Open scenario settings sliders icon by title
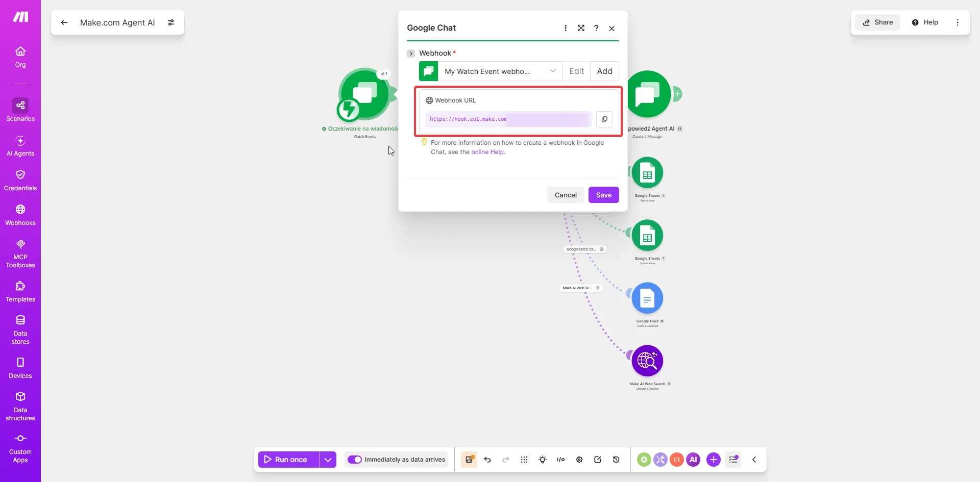 click(x=171, y=22)
